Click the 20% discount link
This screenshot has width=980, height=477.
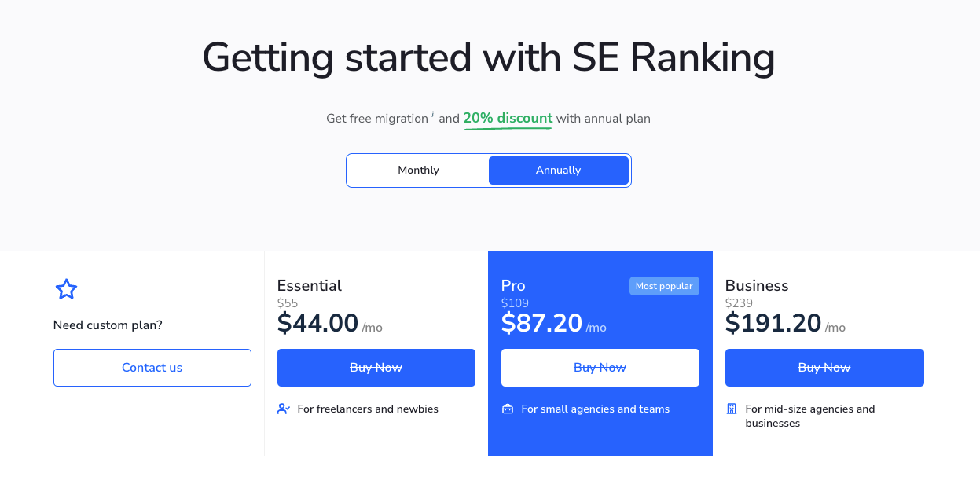pyautogui.click(x=508, y=119)
